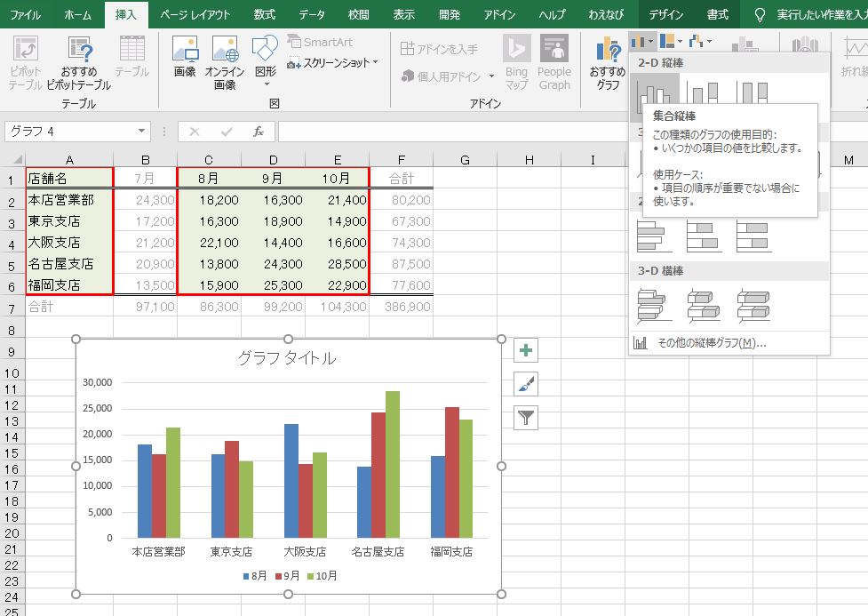Click その他の縦棒グラフ(M)... menu entry
Image resolution: width=868 pixels, height=616 pixels.
pyautogui.click(x=729, y=343)
